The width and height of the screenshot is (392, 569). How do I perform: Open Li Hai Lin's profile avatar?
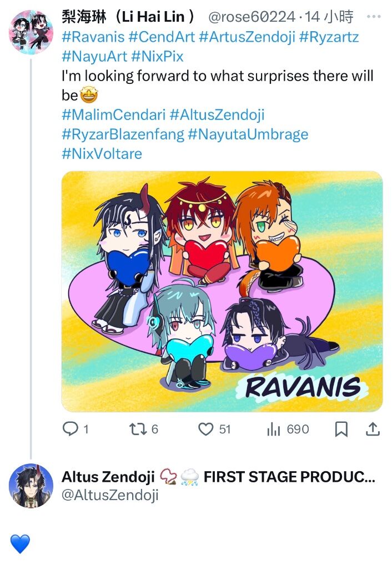coord(31,32)
